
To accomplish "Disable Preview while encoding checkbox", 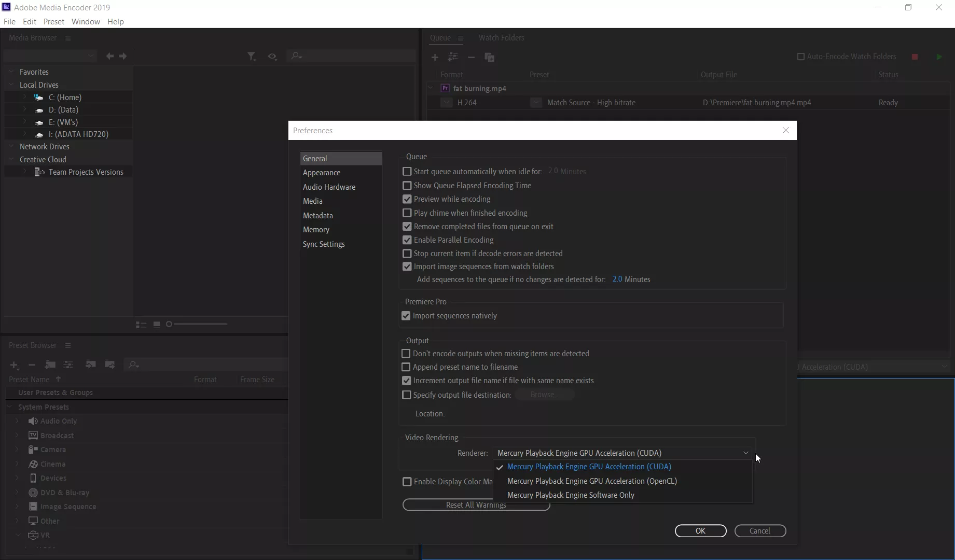I will pyautogui.click(x=407, y=199).
